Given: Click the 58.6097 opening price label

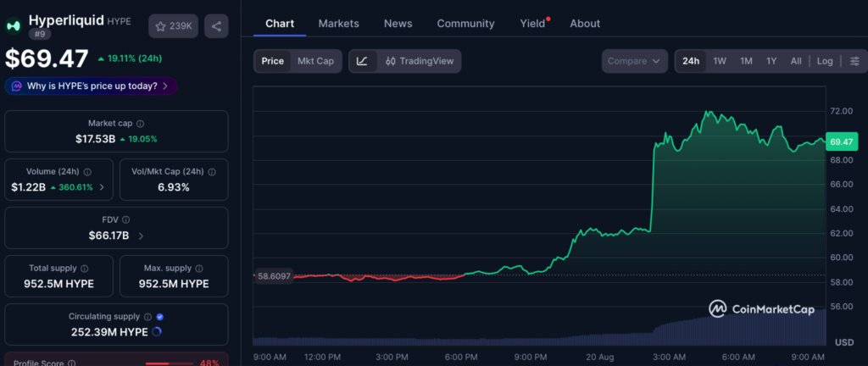Looking at the screenshot, I should point(274,276).
